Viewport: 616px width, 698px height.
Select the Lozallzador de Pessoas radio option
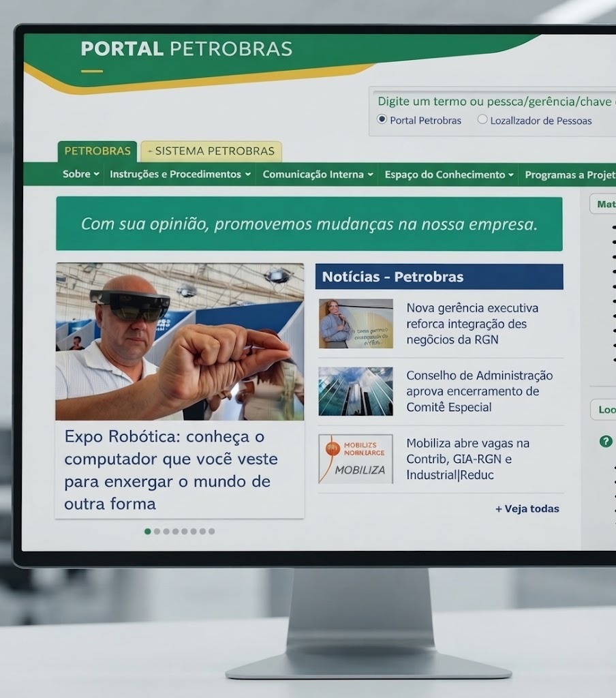[x=482, y=119]
